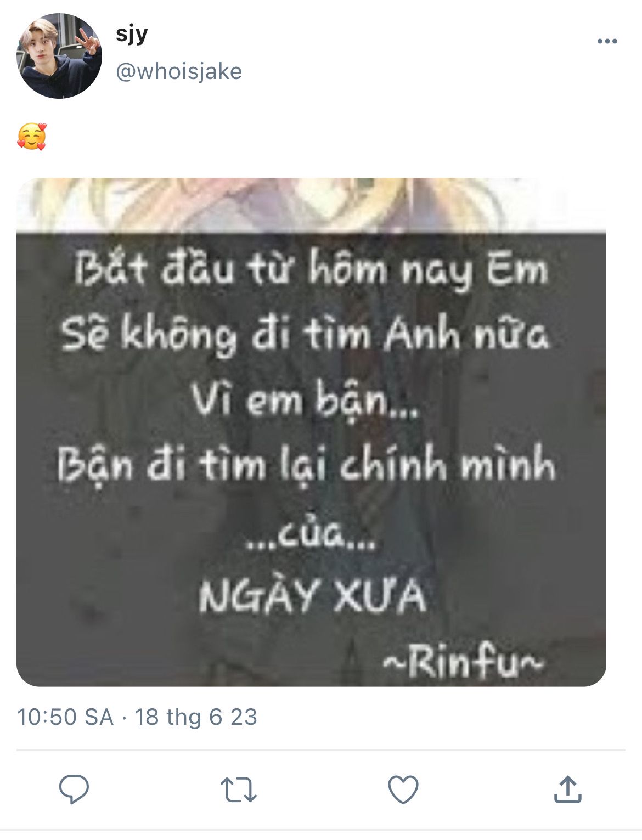The width and height of the screenshot is (642, 840).
Task: Select the date 18 thg 6 23
Action: [x=196, y=717]
